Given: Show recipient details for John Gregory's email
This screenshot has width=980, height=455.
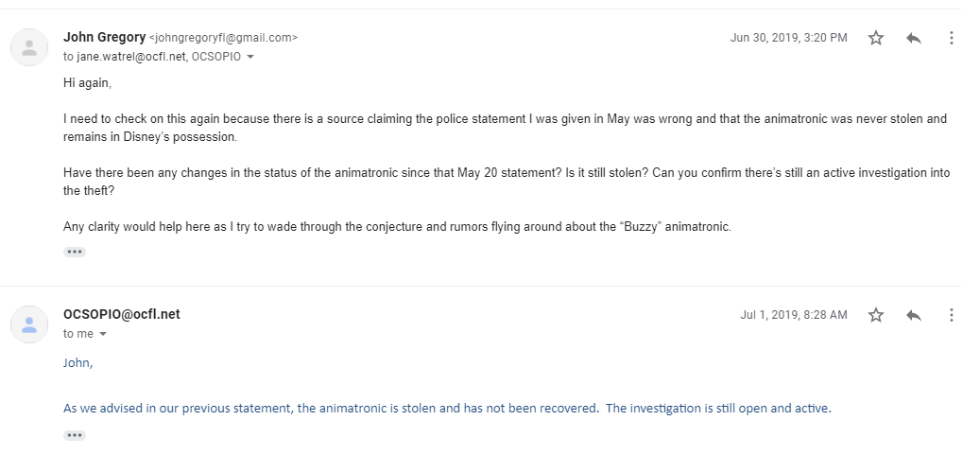Looking at the screenshot, I should click(x=250, y=57).
